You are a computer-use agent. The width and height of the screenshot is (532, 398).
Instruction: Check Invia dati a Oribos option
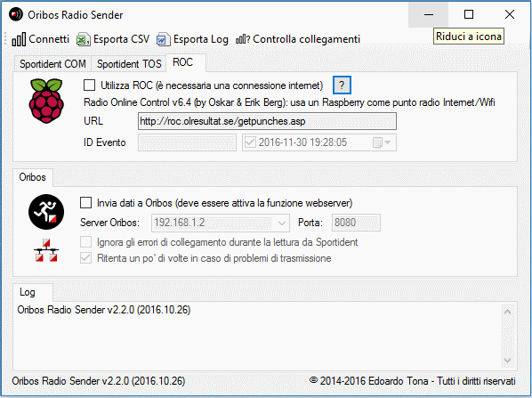pos(85,203)
